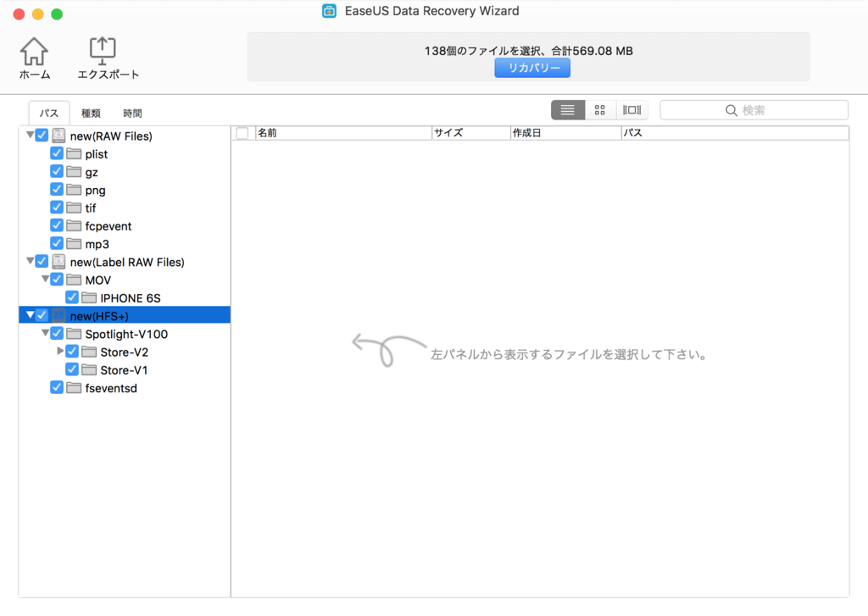Select the 種類 (Type) tab
Viewport: 868px width, 616px height.
point(91,113)
